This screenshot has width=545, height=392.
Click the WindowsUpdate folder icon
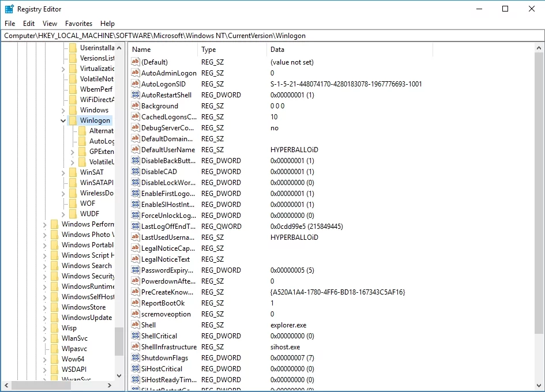(x=54, y=318)
